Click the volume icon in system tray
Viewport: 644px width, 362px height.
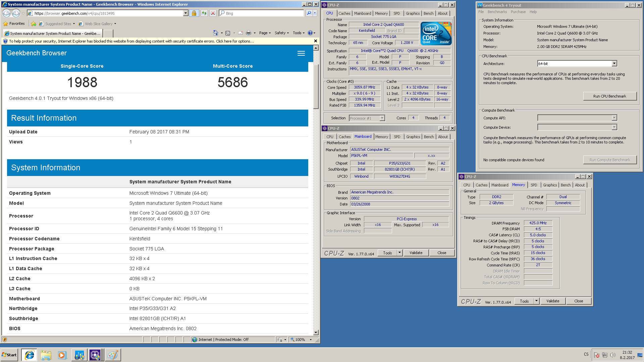613,355
